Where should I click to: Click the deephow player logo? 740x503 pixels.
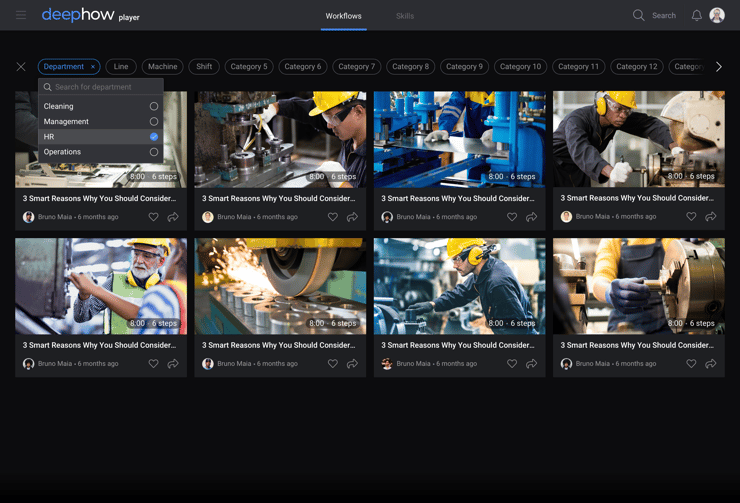(x=90, y=15)
